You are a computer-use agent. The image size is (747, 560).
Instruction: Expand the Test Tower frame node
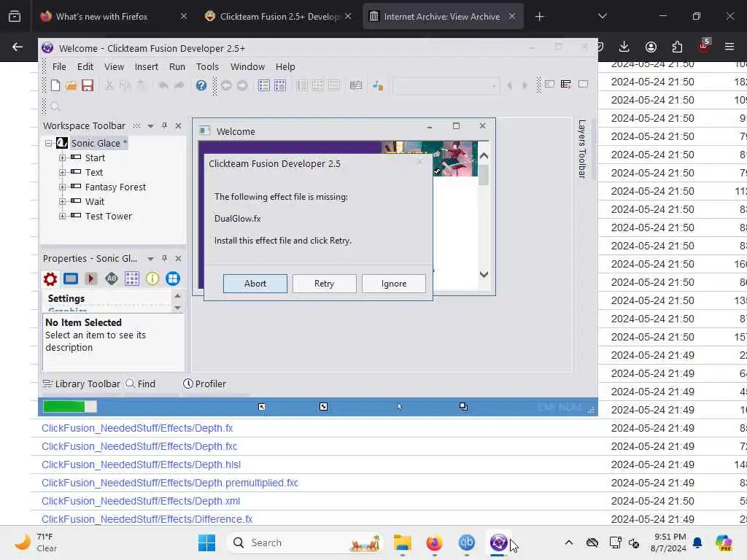point(63,216)
